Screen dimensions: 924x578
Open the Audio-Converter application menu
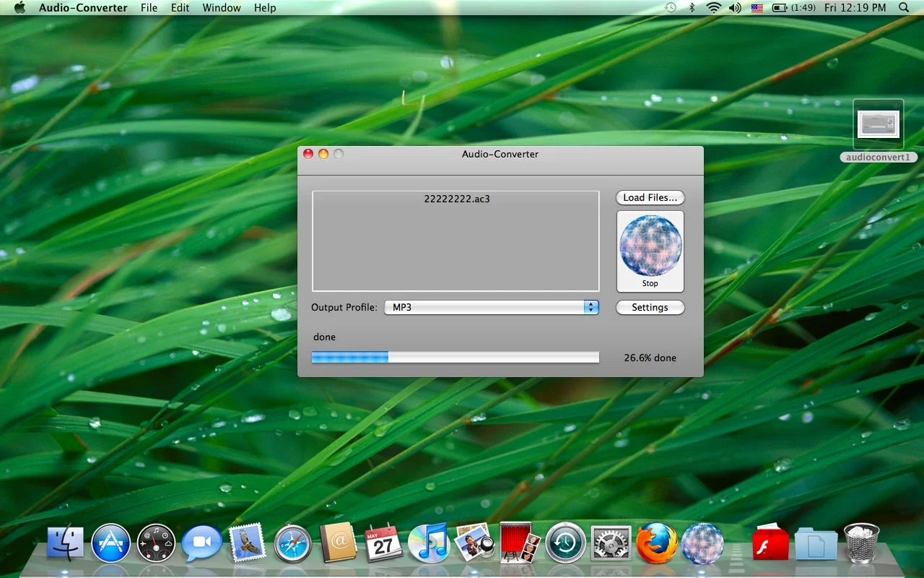coord(83,8)
